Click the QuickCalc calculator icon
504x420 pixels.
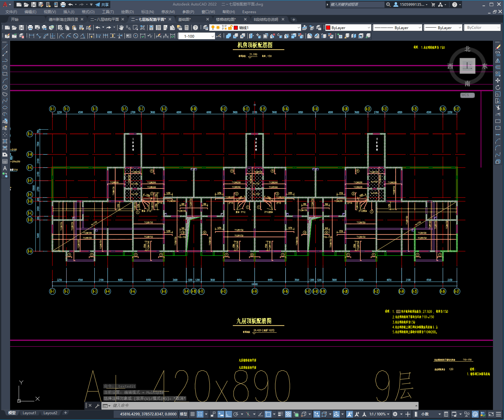187,28
